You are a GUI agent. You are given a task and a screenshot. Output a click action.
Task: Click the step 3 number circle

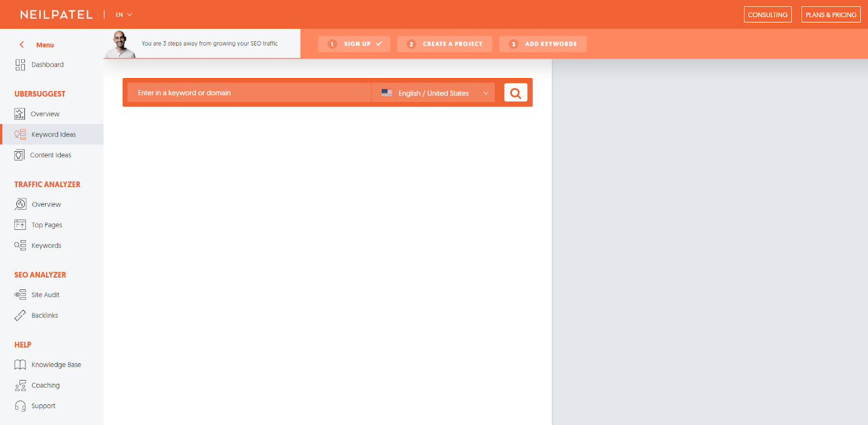coord(513,44)
